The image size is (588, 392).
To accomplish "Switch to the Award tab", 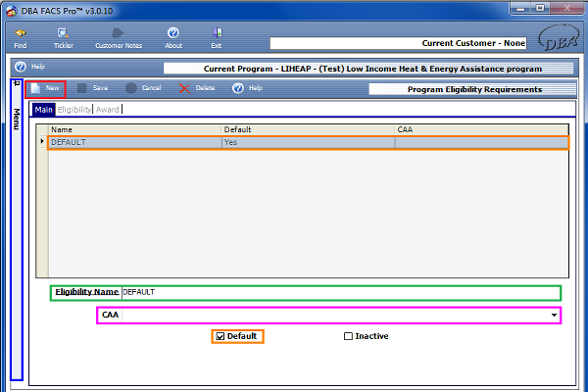I will tap(108, 110).
